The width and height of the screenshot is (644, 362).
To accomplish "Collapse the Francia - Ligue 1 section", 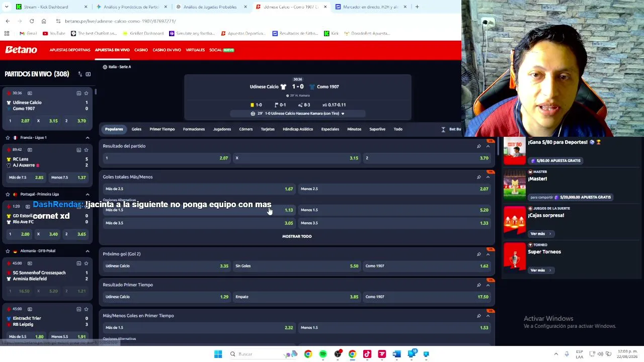I will click(88, 137).
